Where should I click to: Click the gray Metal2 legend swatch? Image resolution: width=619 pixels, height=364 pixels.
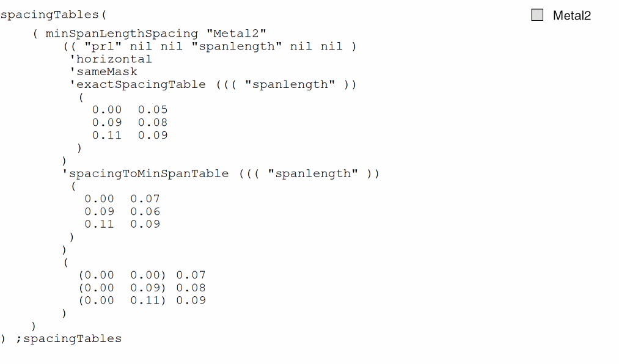pyautogui.click(x=537, y=15)
